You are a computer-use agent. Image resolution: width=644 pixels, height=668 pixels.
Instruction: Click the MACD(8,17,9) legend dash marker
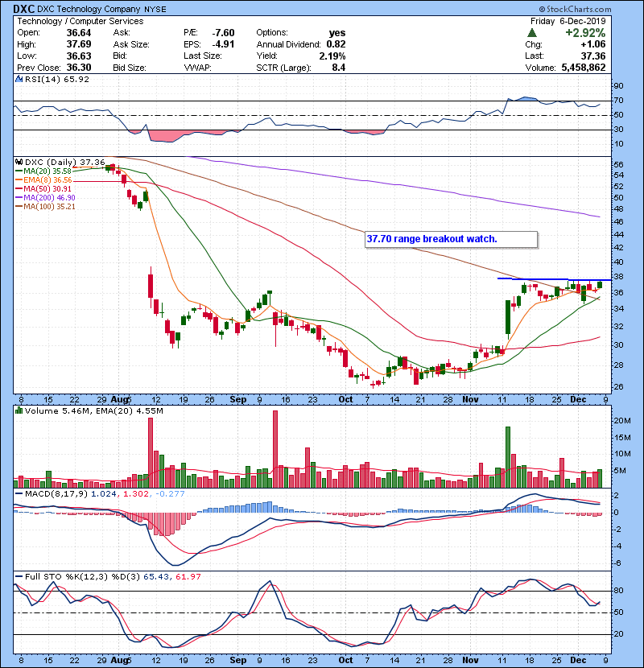tap(19, 494)
